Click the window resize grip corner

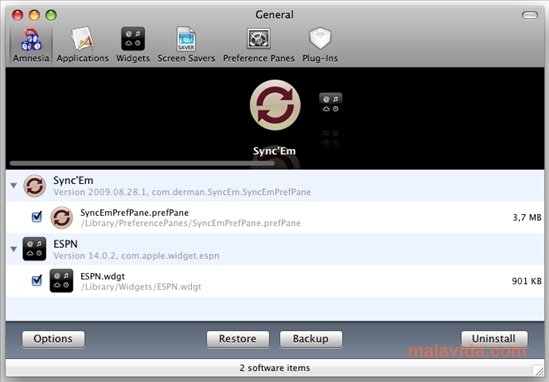(538, 370)
